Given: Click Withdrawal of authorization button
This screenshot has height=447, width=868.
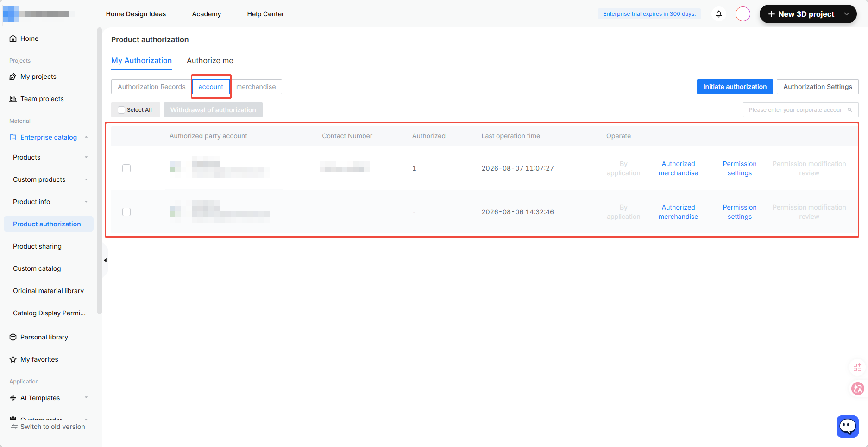Looking at the screenshot, I should pos(213,110).
